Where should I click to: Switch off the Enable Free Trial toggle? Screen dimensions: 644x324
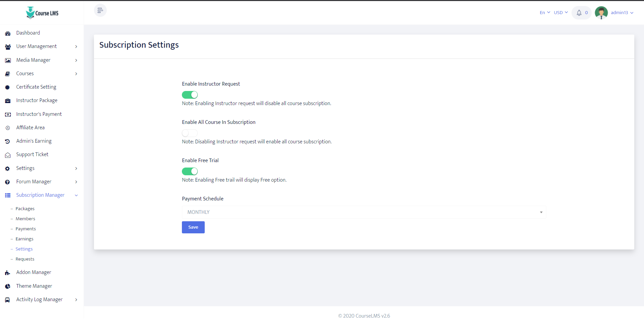190,172
